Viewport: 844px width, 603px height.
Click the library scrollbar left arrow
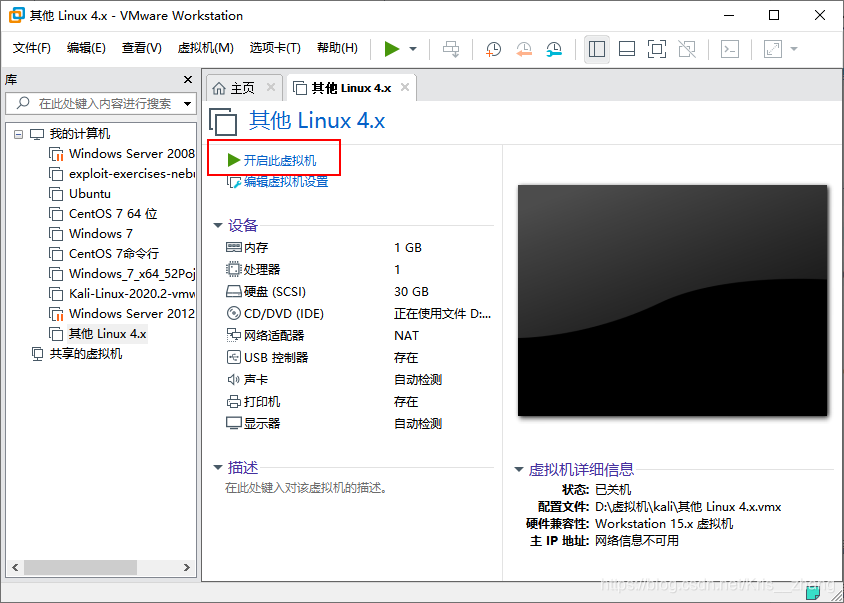15,567
